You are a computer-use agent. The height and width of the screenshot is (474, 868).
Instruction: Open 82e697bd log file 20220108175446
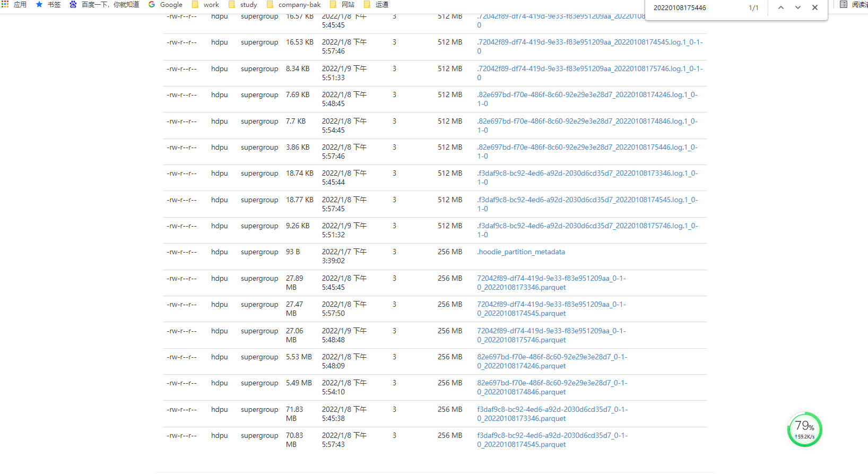[x=587, y=152]
